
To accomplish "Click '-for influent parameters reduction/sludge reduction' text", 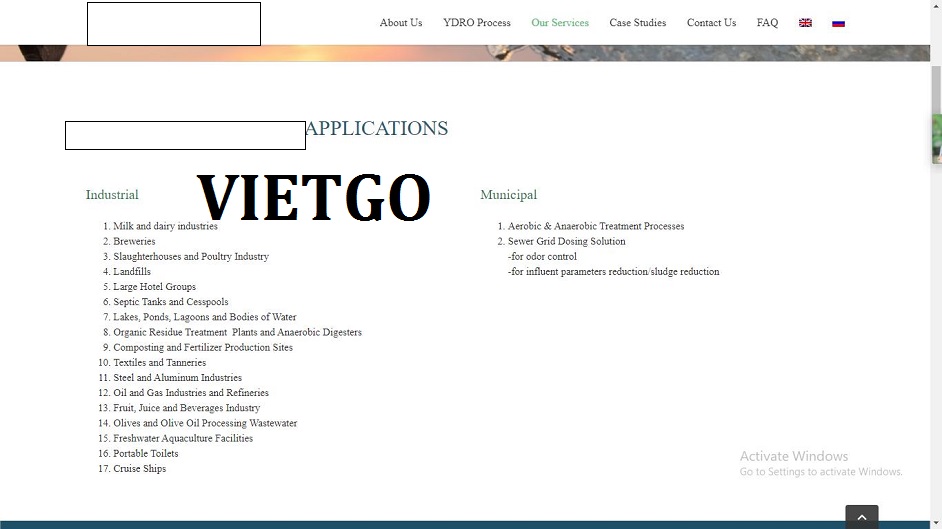I will (613, 271).
